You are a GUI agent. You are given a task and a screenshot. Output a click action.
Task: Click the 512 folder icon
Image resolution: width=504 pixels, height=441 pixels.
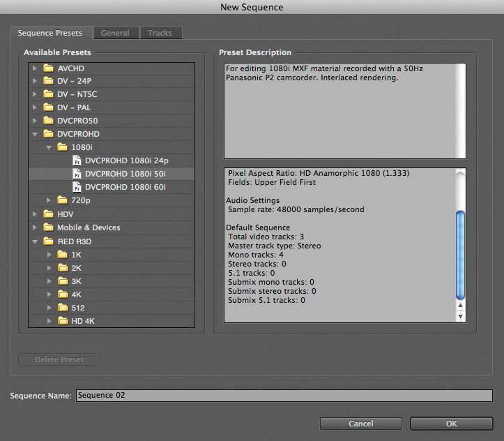pos(63,308)
